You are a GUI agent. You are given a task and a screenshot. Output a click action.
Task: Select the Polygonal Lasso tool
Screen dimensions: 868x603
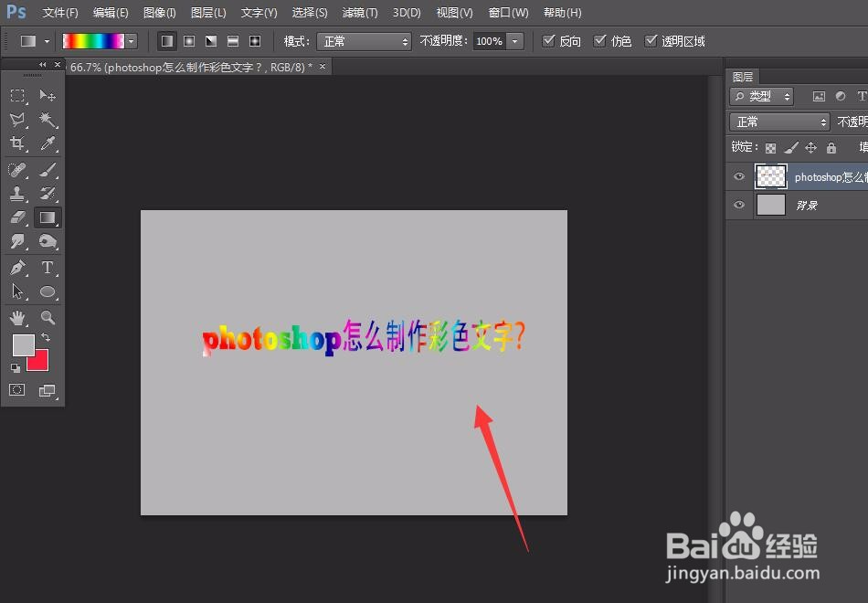point(17,120)
